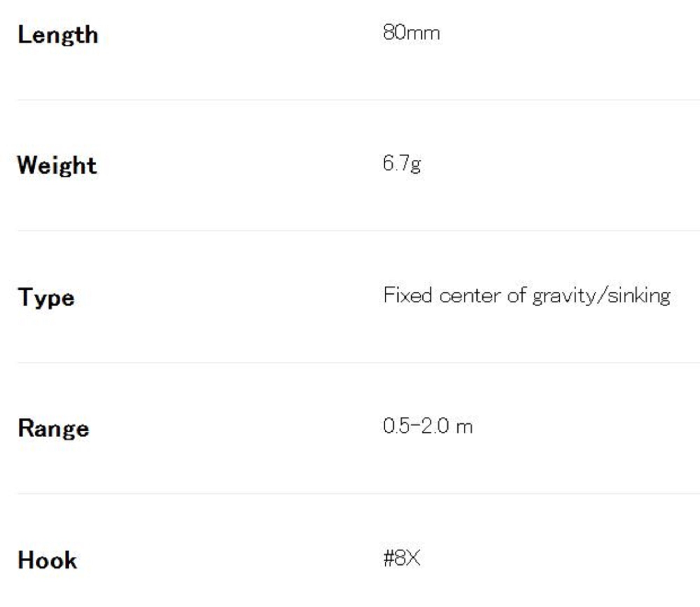Click the Range label

pyautogui.click(x=54, y=428)
